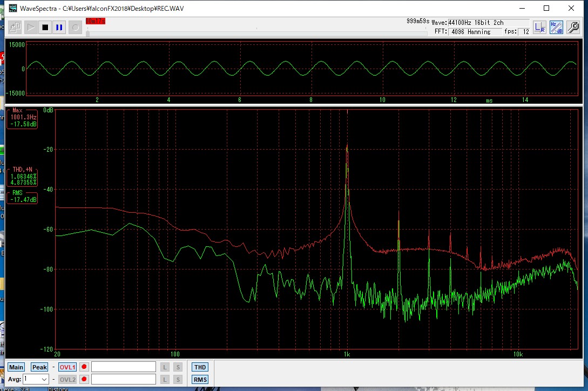The width and height of the screenshot is (588, 391).
Task: Click the Hz/dB measurement mode icon
Action: click(556, 28)
